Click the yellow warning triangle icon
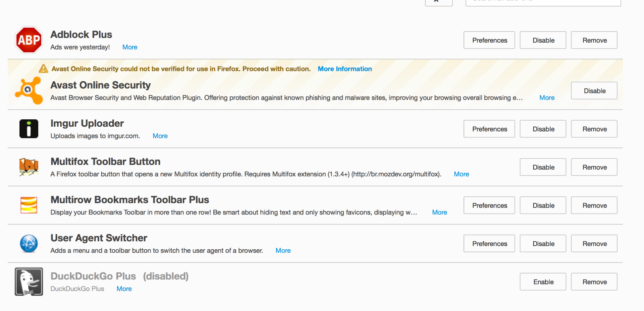Screen dimensions: 644x311 44,69
